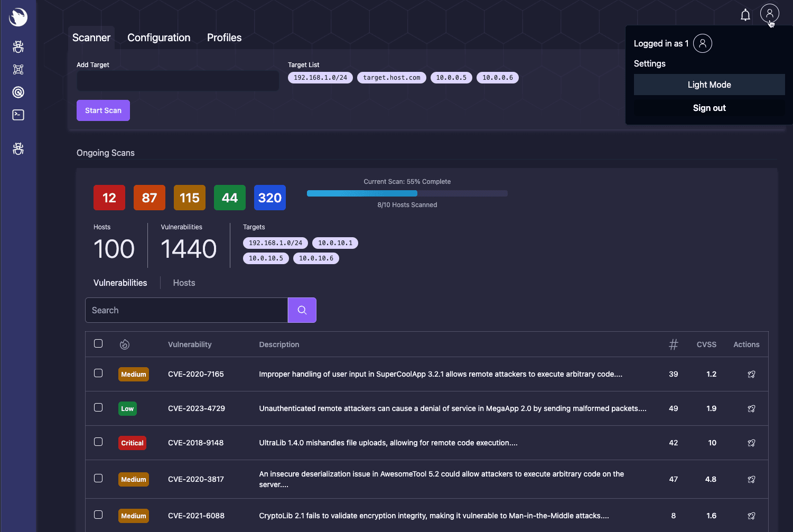Click Sign out in the user menu

[x=709, y=108]
